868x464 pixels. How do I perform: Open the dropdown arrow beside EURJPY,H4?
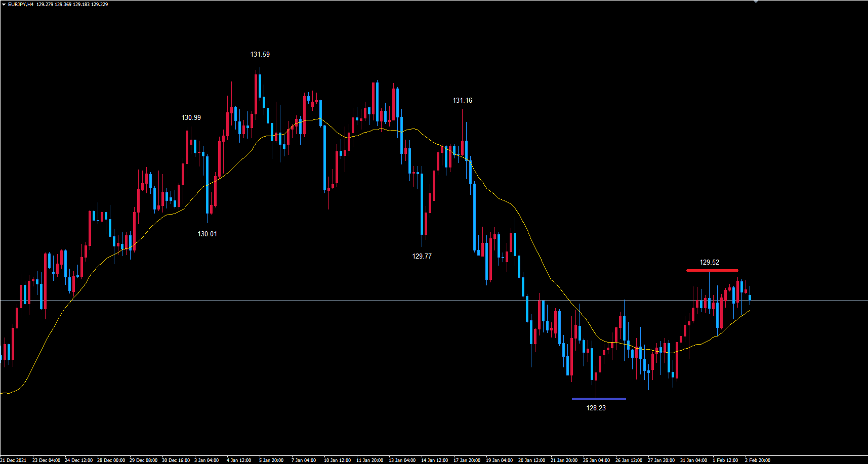(4, 5)
